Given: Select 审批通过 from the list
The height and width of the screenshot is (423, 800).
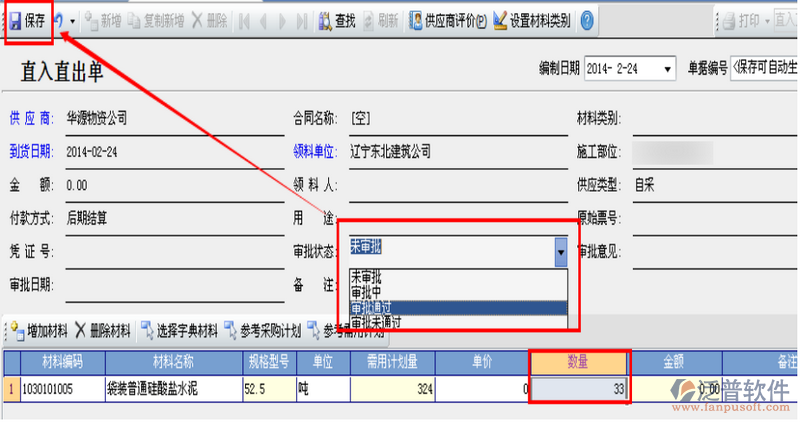Looking at the screenshot, I should (x=380, y=308).
